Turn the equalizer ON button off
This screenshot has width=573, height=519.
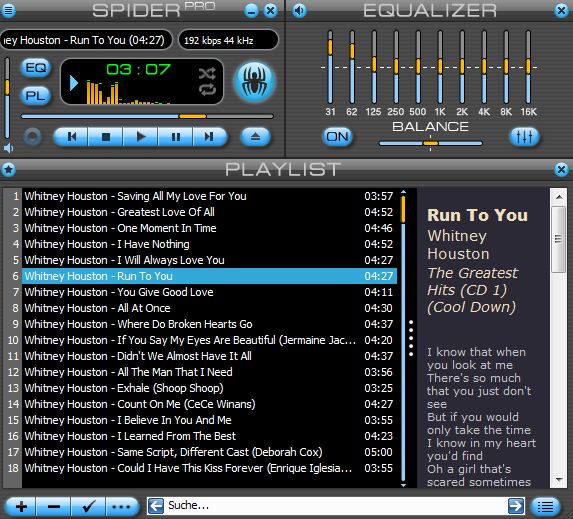point(337,137)
